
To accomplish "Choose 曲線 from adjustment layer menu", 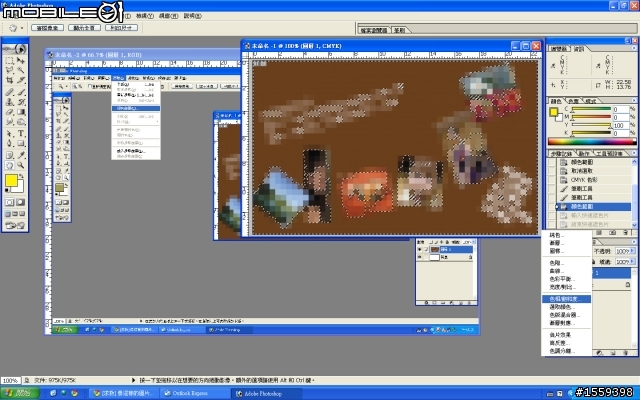I will (567, 271).
